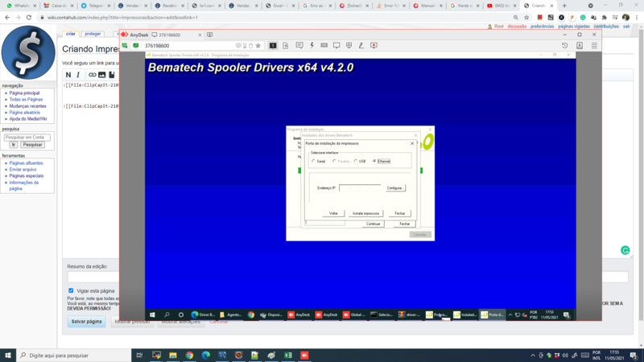Click AnyDesk file transfer icon
644x362 pixels.
(x=286, y=46)
